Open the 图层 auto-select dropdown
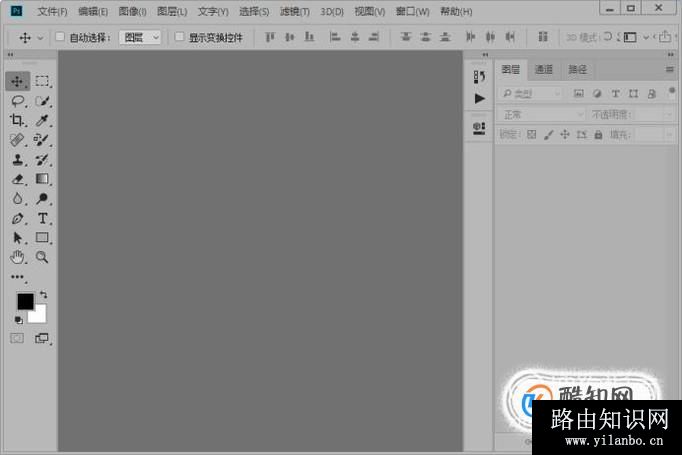 tap(140, 38)
